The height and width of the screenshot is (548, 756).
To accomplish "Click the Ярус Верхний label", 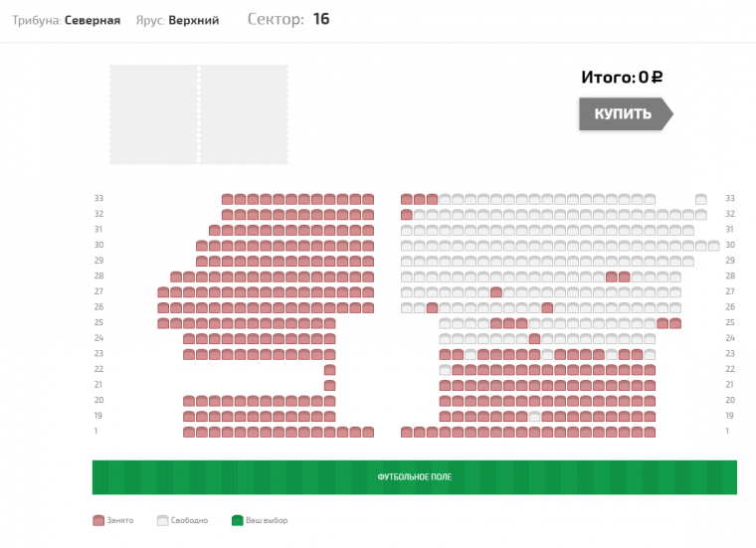I will pos(177,20).
